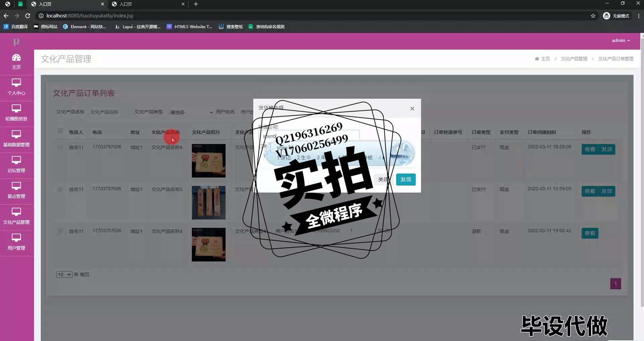Open the incognito 无痕模式 indicator
Screen dimensions: 644x341
click(x=616, y=16)
